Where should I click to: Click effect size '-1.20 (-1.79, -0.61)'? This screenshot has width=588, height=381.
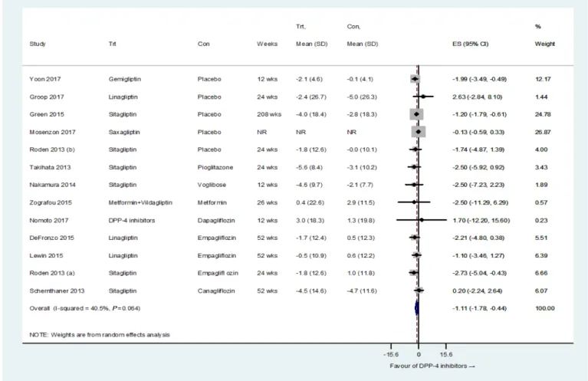(479, 114)
